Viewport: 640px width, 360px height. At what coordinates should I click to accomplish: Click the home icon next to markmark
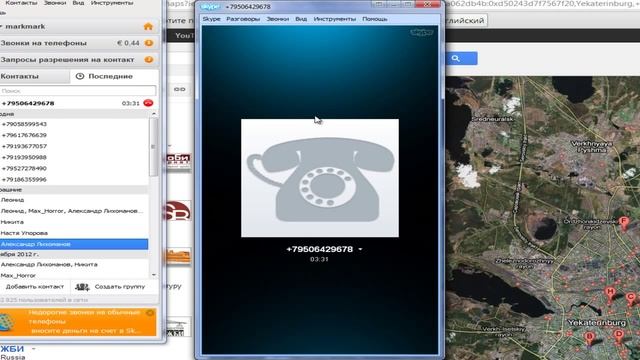(x=148, y=27)
